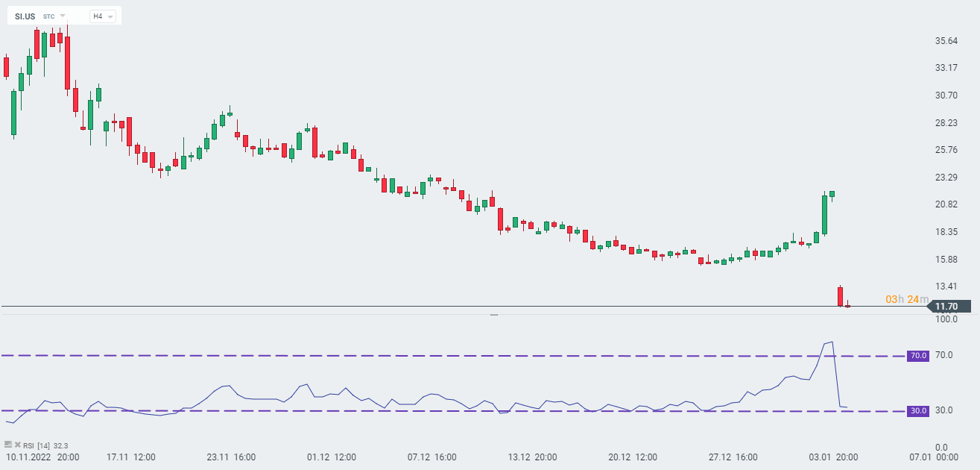This screenshot has width=980, height=470.
Task: Click the 10.11.2022 20:00 date label
Action: click(x=43, y=457)
